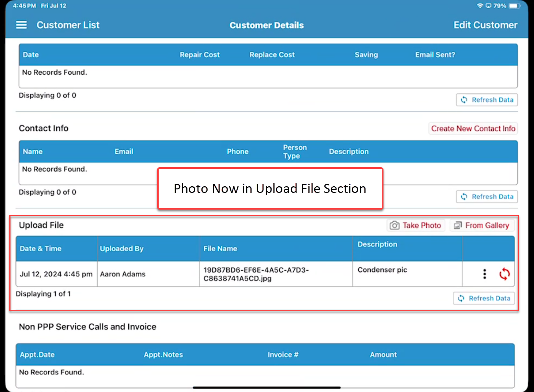Open the uploaded jpg file name

point(256,274)
